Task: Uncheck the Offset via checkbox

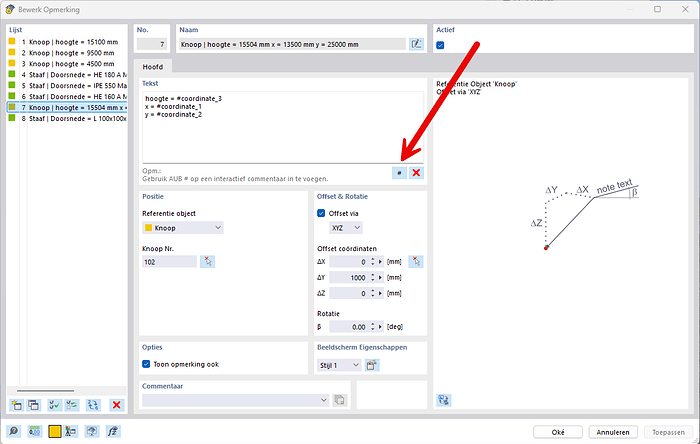Action: [321, 213]
